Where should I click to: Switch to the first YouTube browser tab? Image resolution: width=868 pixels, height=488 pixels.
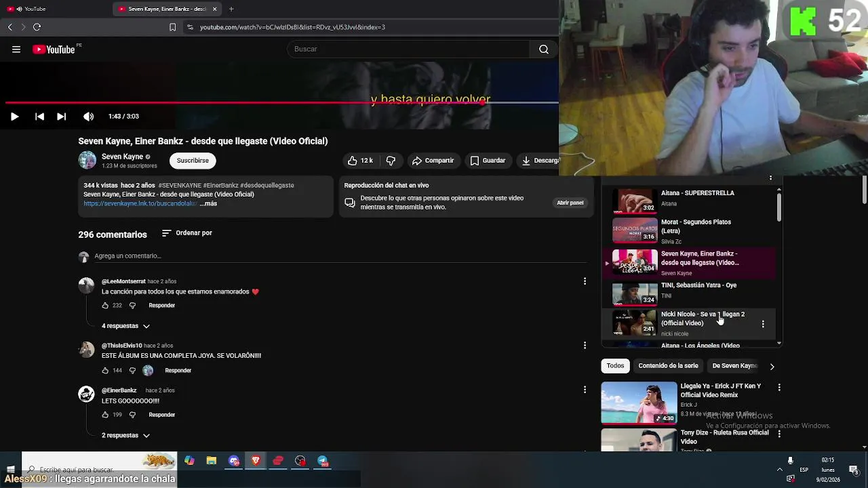[56, 9]
